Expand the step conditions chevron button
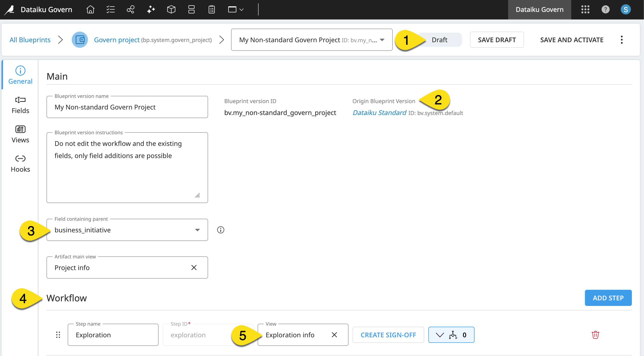644x356 pixels. tap(451, 335)
